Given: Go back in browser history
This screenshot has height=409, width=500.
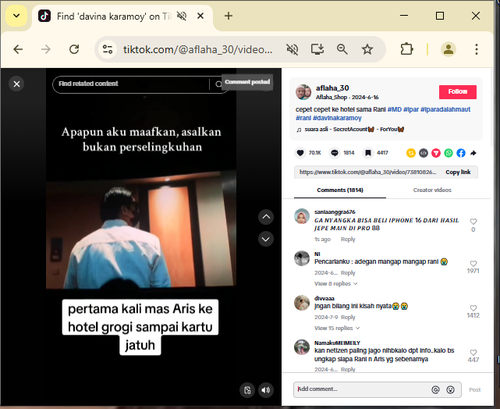Looking at the screenshot, I should coord(18,49).
